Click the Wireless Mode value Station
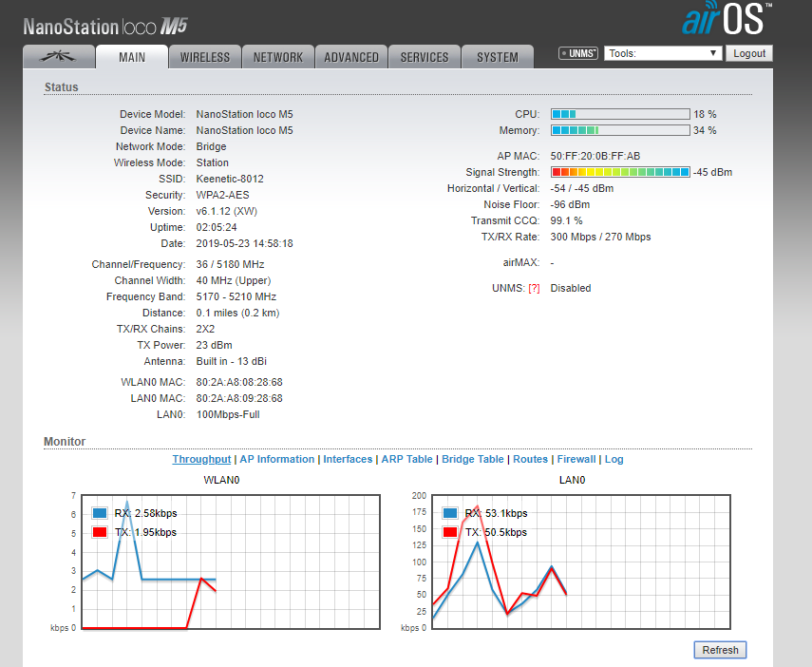Screen dimensions: 812x667 click(213, 162)
